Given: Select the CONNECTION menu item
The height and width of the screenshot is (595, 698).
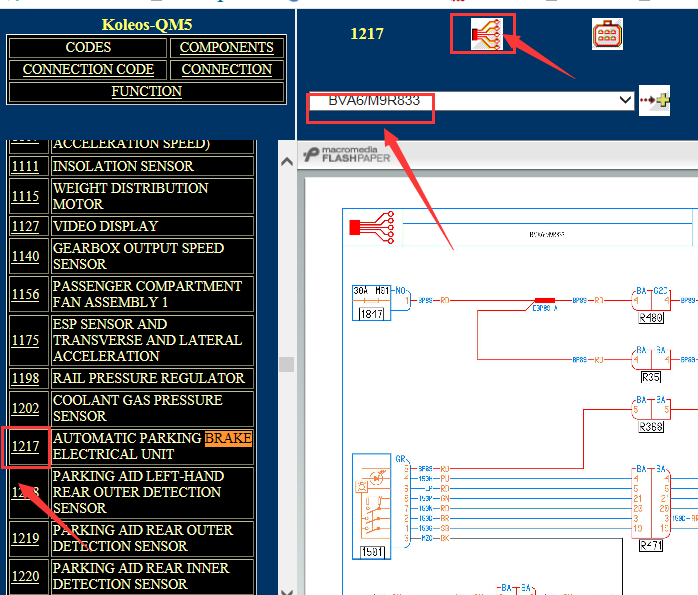Looking at the screenshot, I should coord(226,69).
